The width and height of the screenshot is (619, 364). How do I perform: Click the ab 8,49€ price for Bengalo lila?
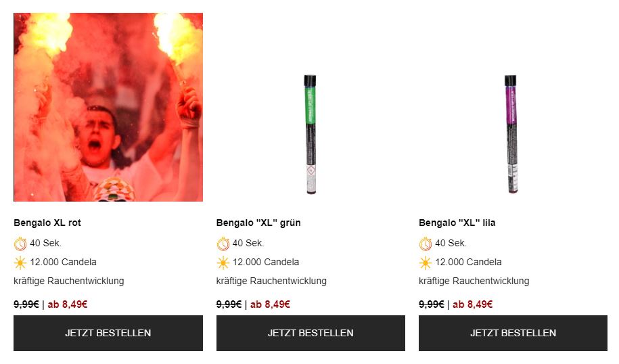tap(473, 304)
